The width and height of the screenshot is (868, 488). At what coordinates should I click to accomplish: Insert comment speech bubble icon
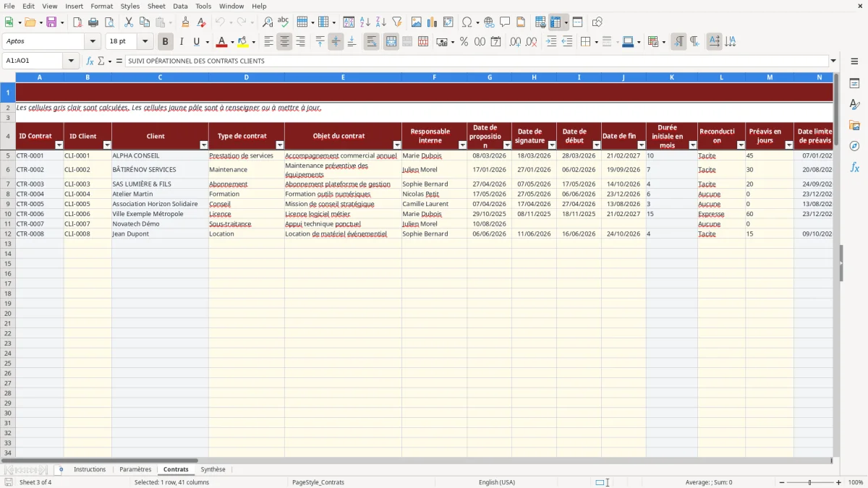point(505,22)
